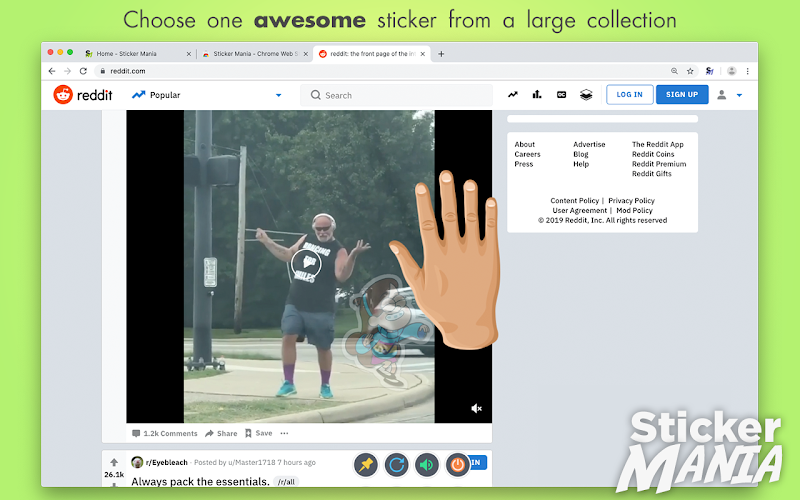Click the Mabel sticker on the video

tap(388, 332)
